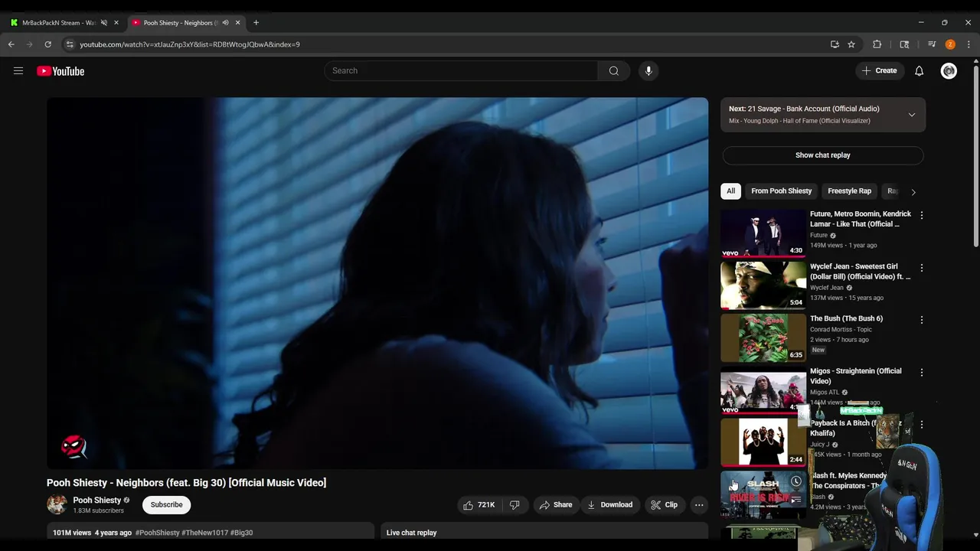Image resolution: width=980 pixels, height=551 pixels.
Task: Open Chrome media controls icon
Action: pos(932,44)
